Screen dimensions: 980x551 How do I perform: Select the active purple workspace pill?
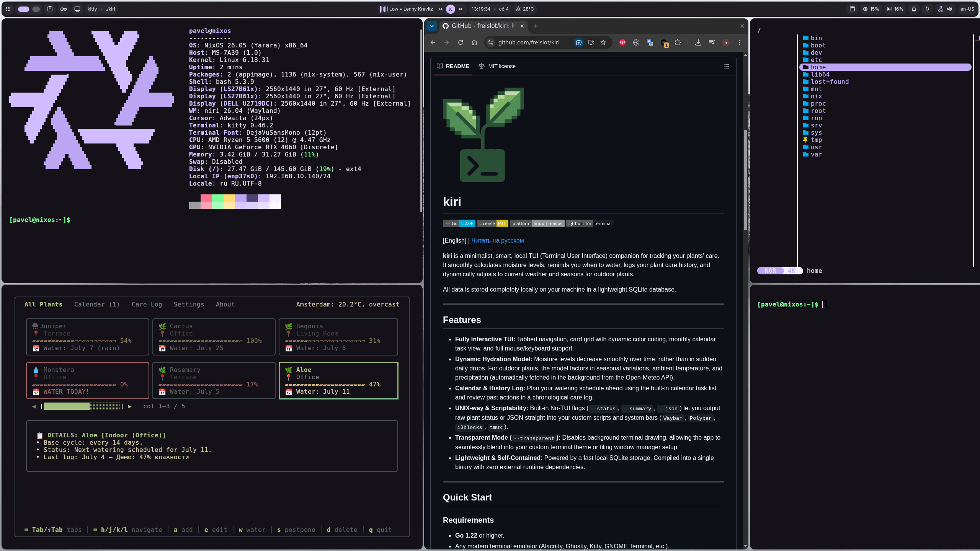(x=23, y=9)
